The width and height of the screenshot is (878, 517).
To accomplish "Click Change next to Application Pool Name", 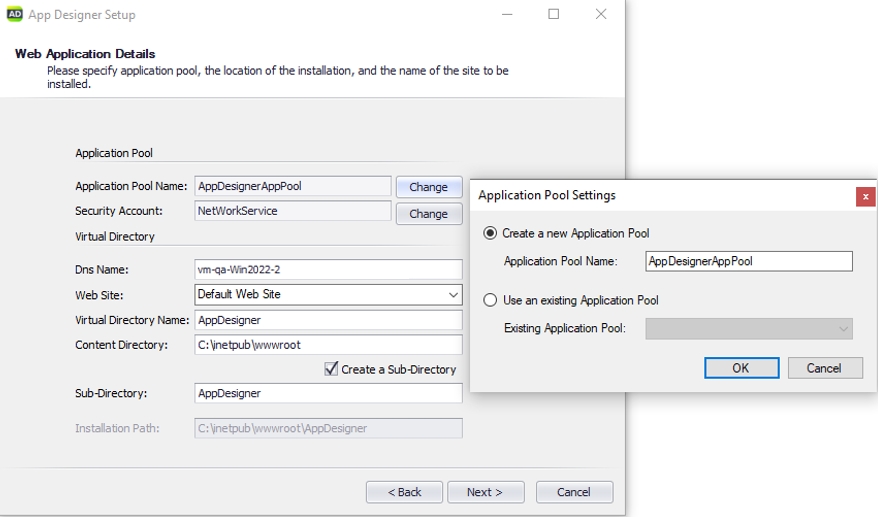I will [x=429, y=187].
